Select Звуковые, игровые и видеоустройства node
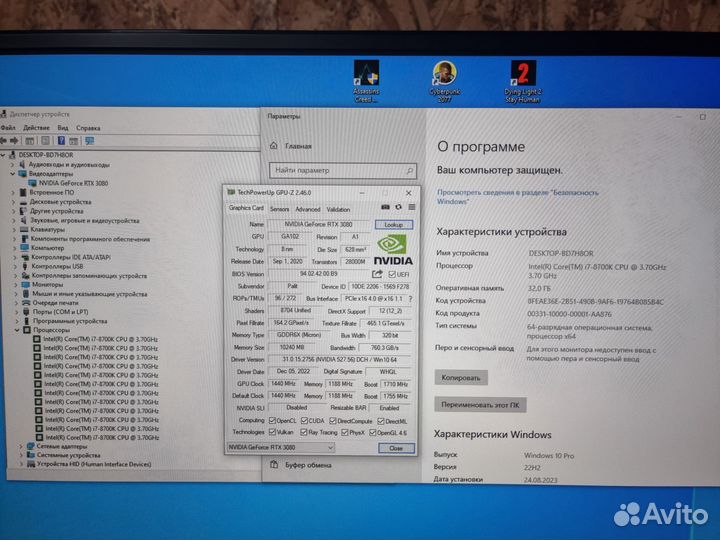The image size is (720, 540). (85, 220)
